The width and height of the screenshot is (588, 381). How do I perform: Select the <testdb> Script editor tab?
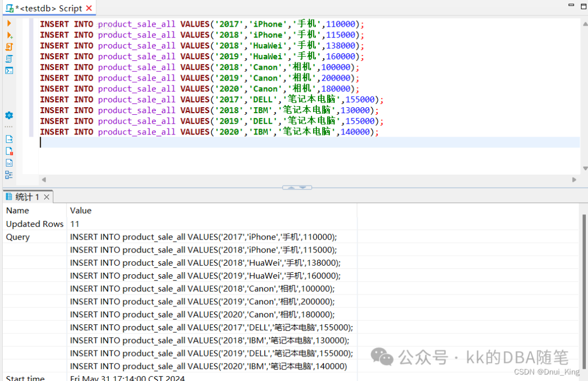point(49,8)
